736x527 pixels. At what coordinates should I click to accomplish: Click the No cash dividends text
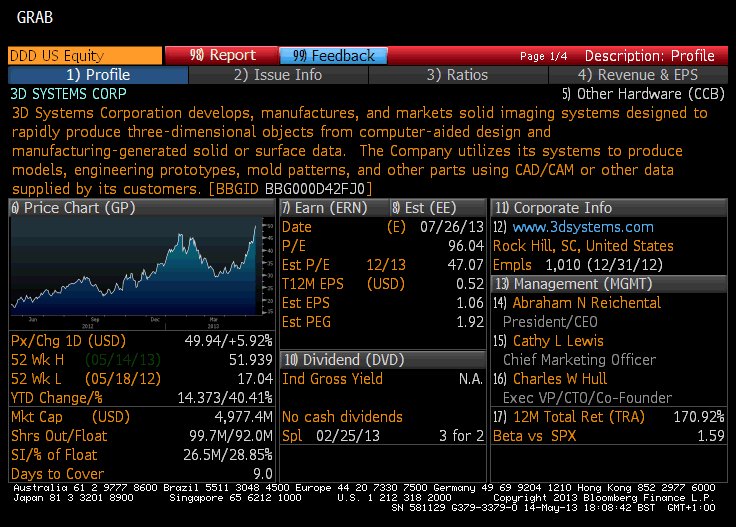[x=342, y=417]
